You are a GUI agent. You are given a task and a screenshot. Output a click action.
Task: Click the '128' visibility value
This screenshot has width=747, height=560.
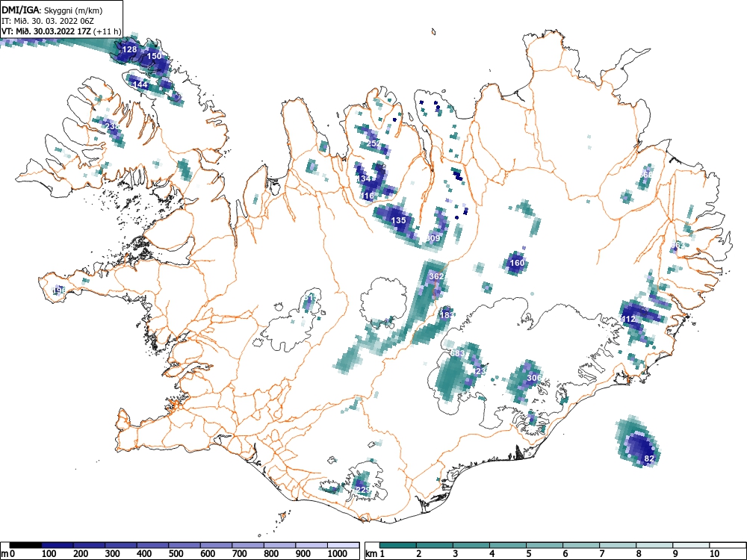[129, 49]
